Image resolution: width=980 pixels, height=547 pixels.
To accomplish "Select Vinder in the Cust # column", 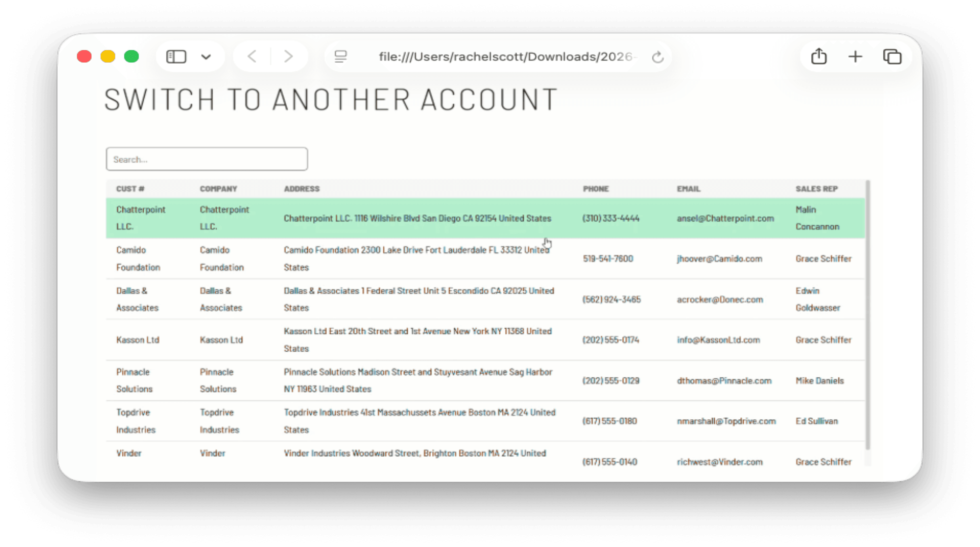I will [129, 453].
